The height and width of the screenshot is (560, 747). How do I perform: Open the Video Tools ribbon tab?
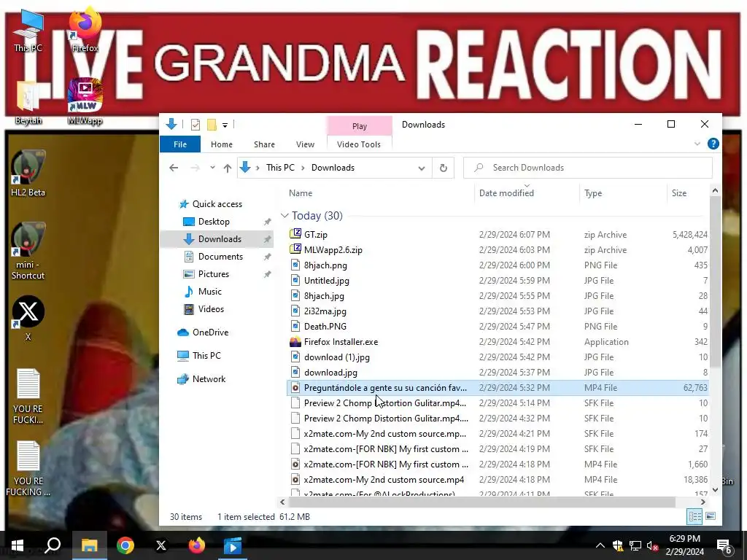point(359,144)
